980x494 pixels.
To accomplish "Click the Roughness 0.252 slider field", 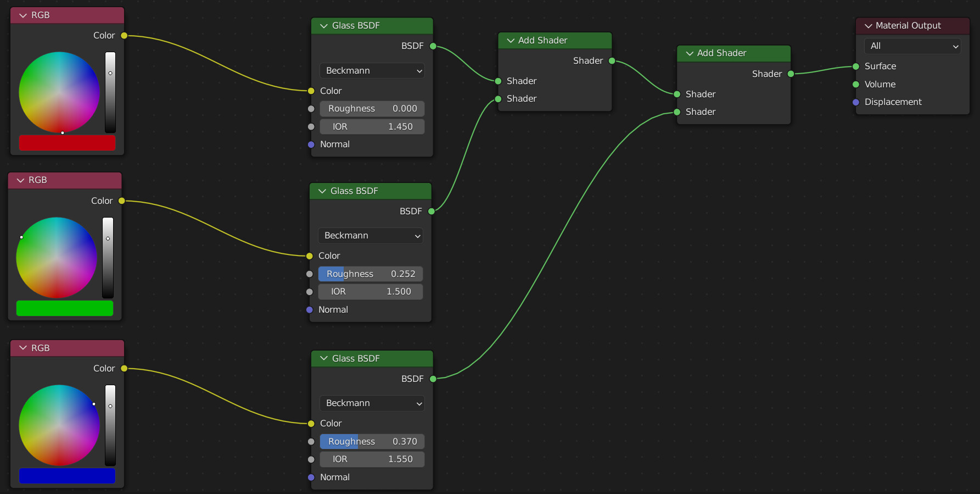I will point(371,274).
